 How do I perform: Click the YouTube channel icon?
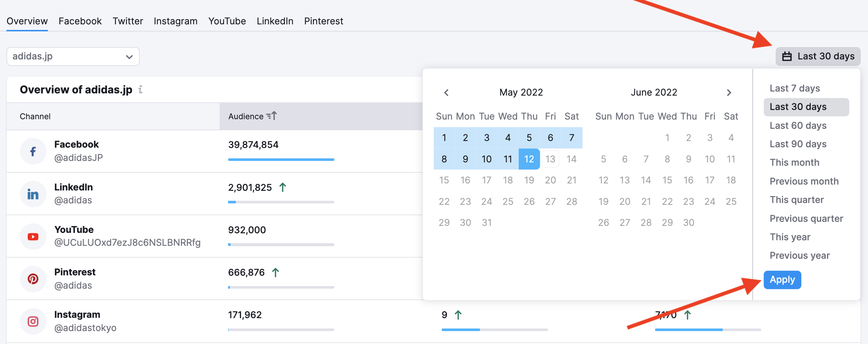33,237
